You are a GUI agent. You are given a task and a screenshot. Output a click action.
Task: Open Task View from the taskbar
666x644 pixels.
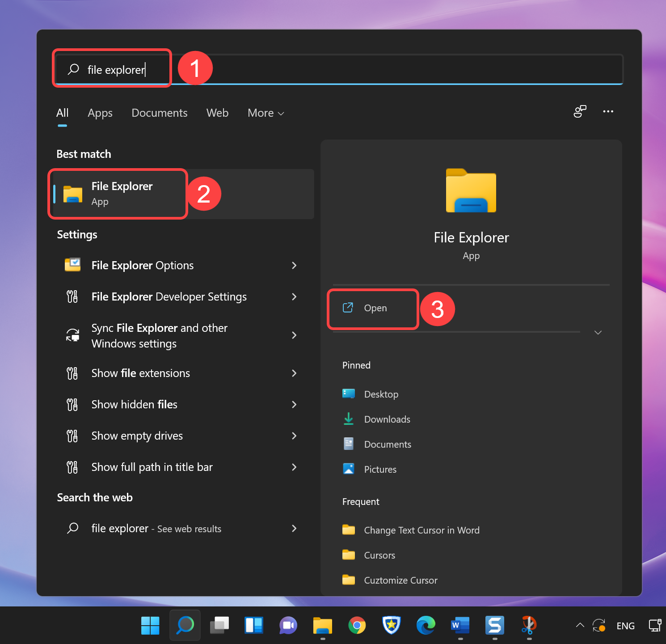click(219, 625)
